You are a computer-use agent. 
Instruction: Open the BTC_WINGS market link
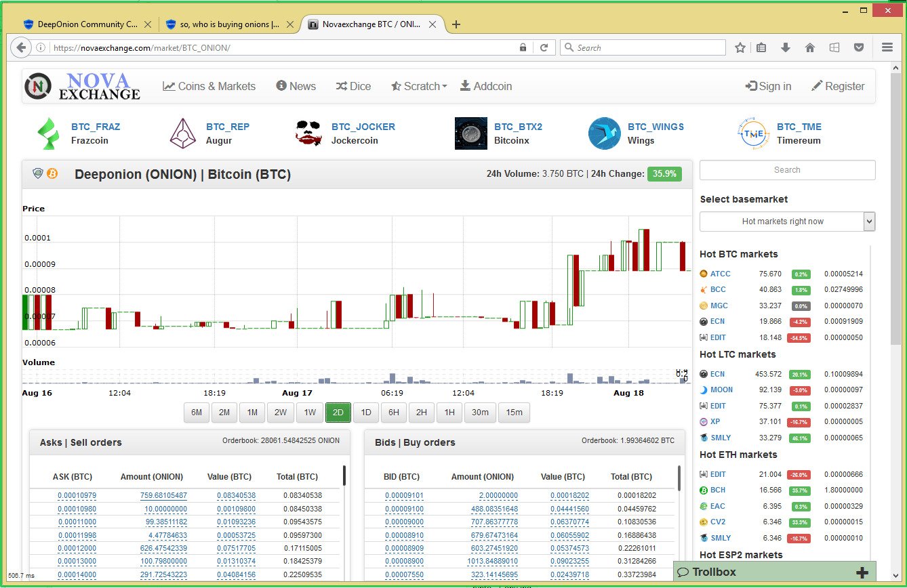656,127
